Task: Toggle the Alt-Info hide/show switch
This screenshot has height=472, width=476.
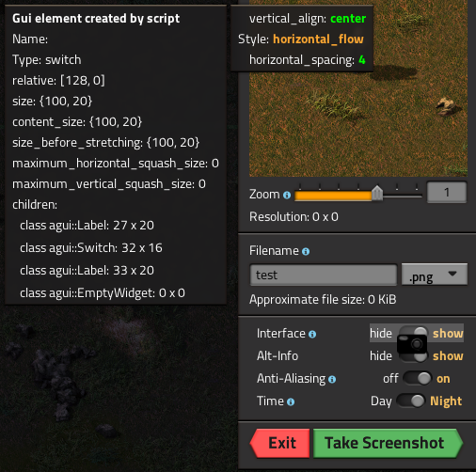Action: click(x=413, y=356)
